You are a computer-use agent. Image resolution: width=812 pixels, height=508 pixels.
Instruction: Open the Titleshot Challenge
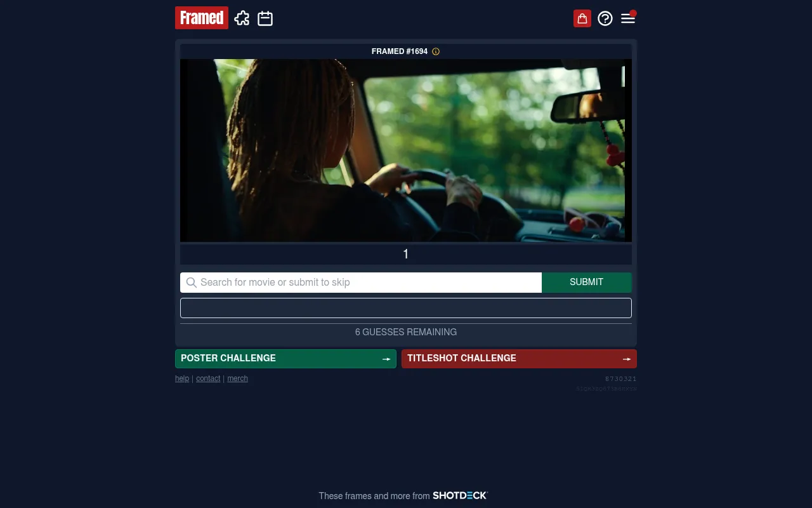tap(519, 359)
